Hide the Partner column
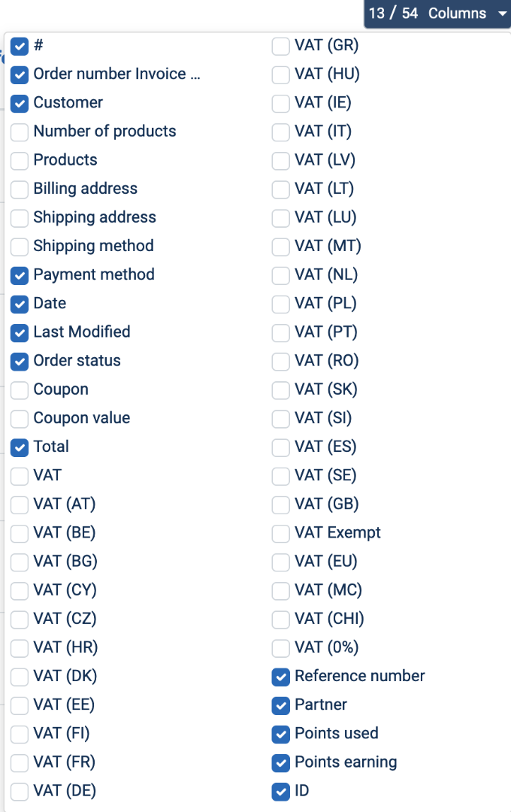The width and height of the screenshot is (511, 812). [x=280, y=705]
